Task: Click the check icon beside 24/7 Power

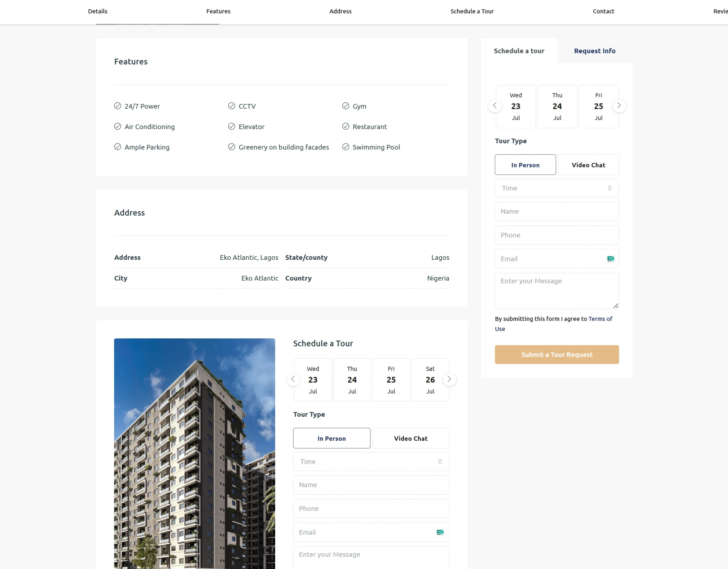Action: 118,106
